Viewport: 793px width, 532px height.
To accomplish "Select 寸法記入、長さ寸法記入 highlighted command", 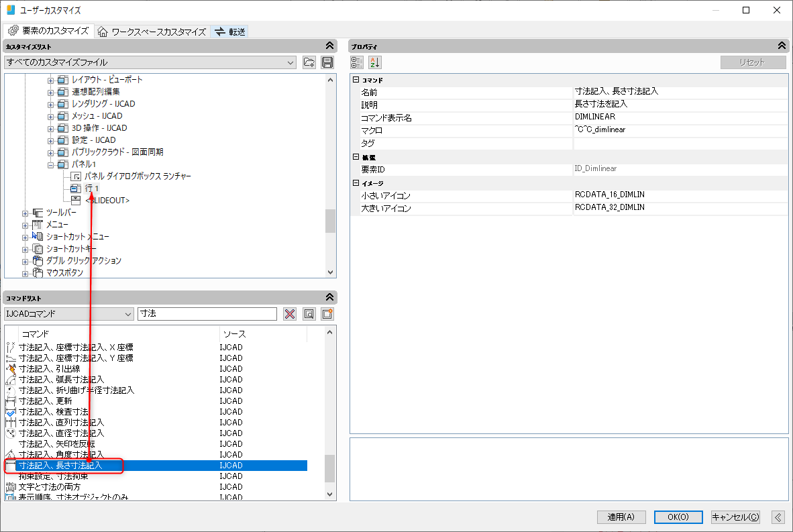I will click(156, 465).
